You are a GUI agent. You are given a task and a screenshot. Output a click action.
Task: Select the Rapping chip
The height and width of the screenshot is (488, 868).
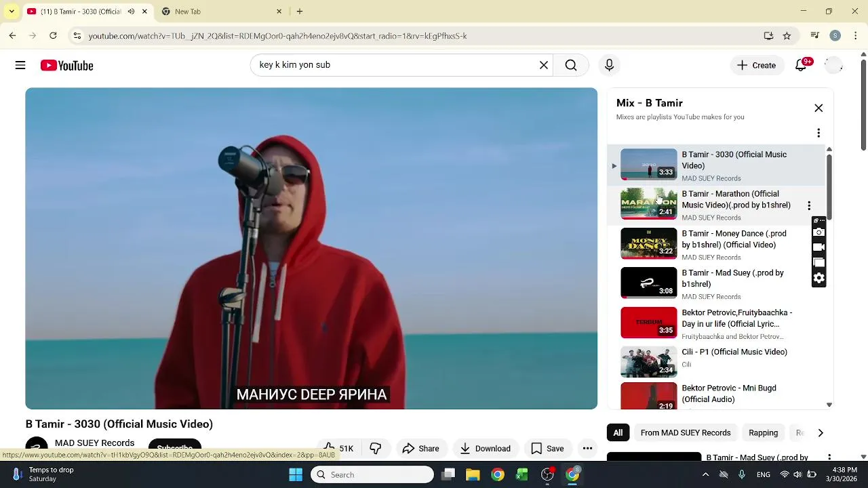pos(763,432)
